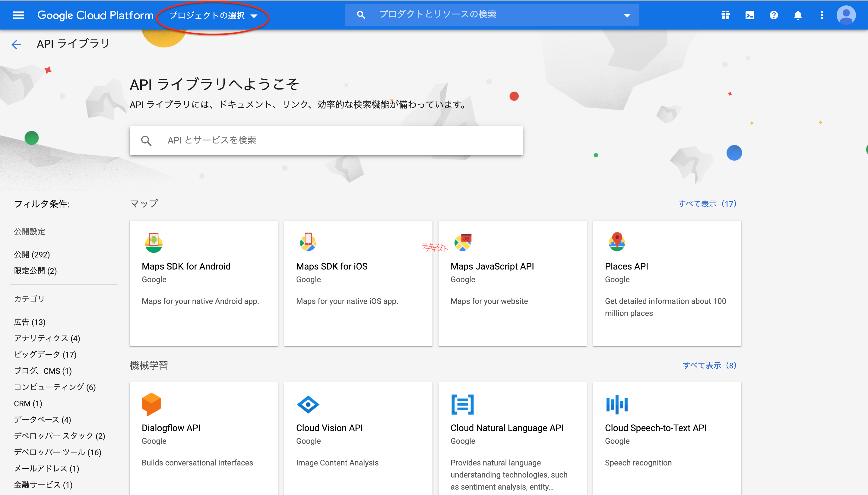Viewport: 868px width, 495px height.
Task: Open the navigation hamburger menu
Action: point(19,15)
